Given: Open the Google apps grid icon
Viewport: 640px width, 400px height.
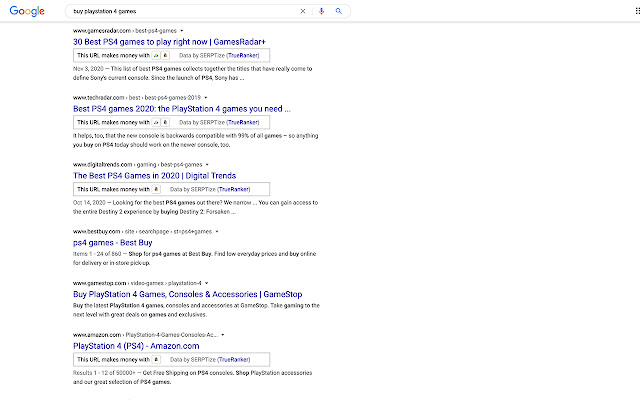Looking at the screenshot, I should 638,11.
